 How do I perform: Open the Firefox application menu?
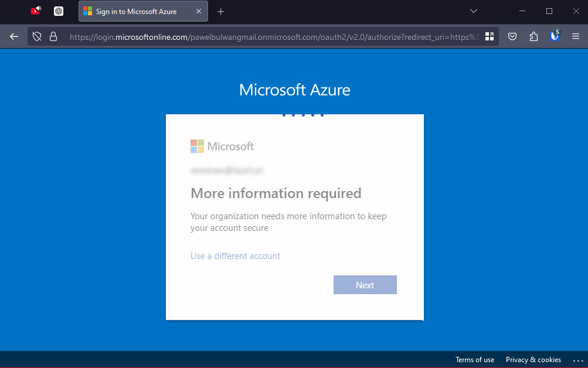[x=576, y=36]
